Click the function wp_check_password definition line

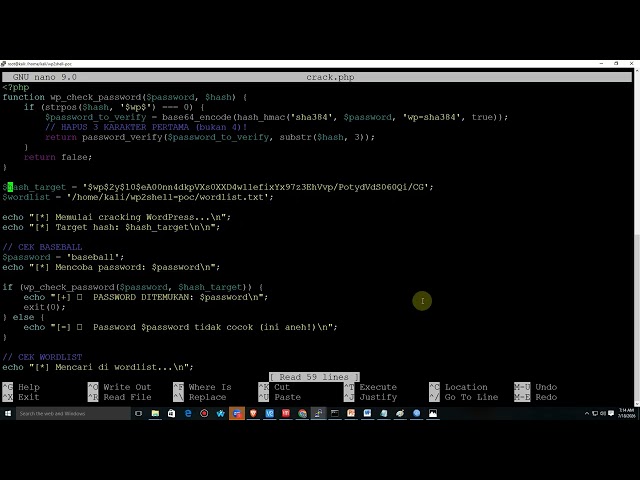(124, 97)
